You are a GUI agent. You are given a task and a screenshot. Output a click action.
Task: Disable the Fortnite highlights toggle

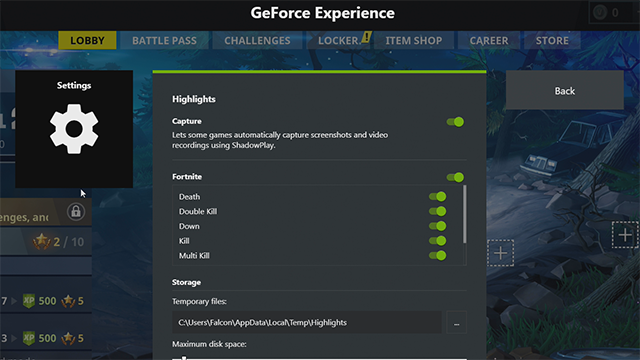coord(455,177)
